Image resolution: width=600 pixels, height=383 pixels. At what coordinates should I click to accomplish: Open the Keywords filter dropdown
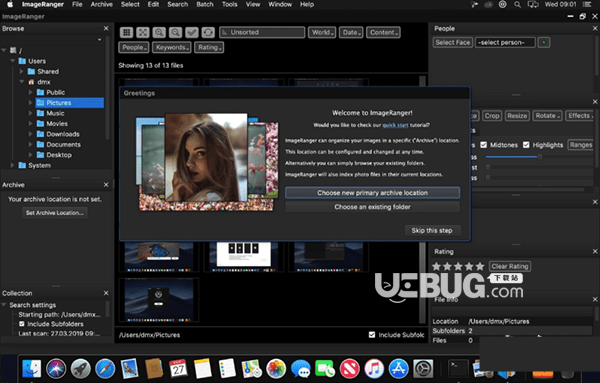[x=171, y=47]
